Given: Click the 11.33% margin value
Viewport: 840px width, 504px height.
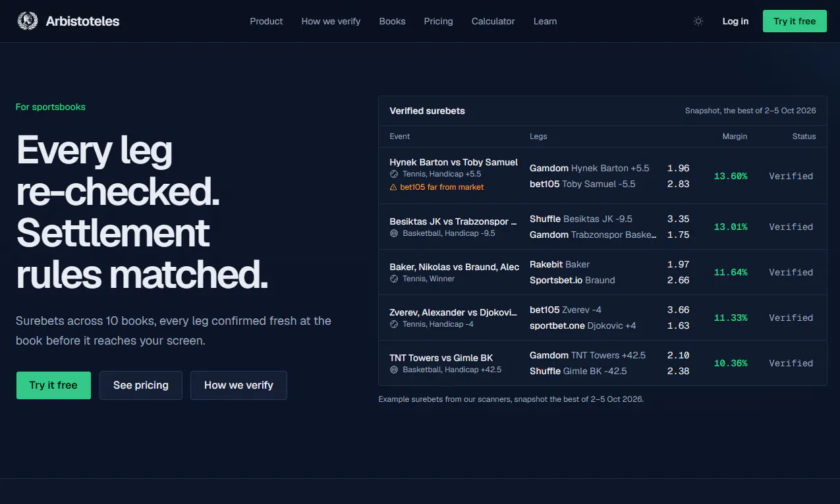Looking at the screenshot, I should click(731, 318).
